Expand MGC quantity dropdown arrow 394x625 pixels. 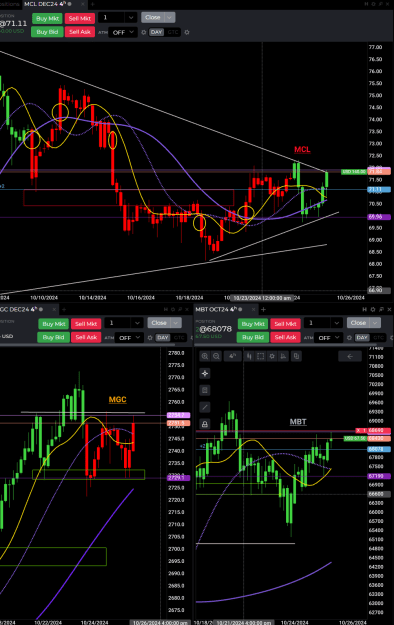coord(137,323)
